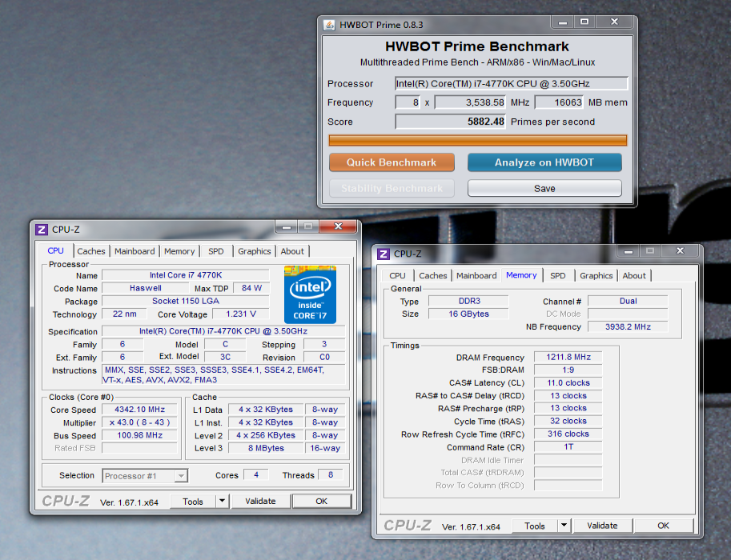This screenshot has height=560, width=731.
Task: Close the left CPU-Z window
Action: (339, 226)
